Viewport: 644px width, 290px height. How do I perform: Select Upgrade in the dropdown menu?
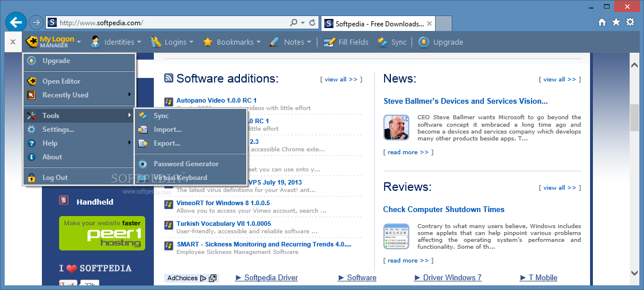(79, 61)
